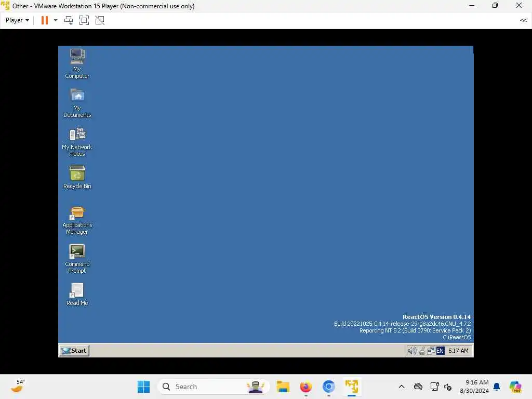The width and height of the screenshot is (532, 399).
Task: Open the weather widget showing 54°
Action: click(18, 386)
